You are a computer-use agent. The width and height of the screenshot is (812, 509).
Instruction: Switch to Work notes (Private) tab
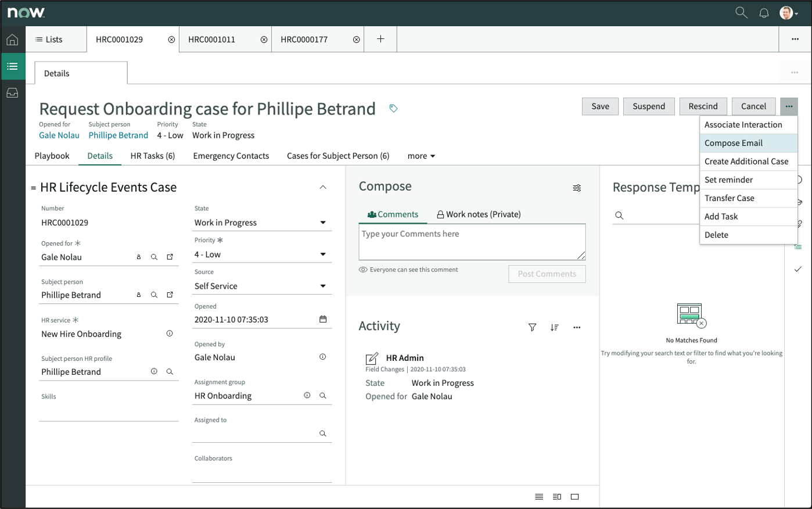(479, 214)
